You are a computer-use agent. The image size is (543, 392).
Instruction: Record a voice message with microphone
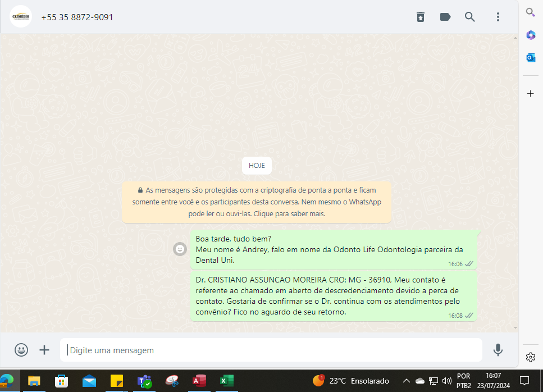(x=498, y=350)
